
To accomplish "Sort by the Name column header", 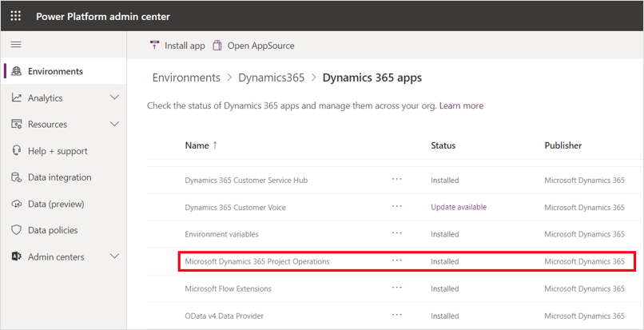I will point(197,145).
